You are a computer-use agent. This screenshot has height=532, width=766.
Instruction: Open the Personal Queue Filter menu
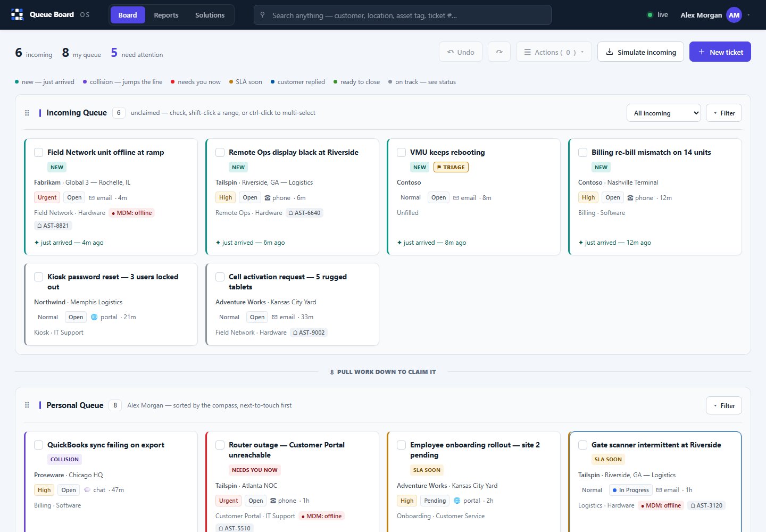coord(723,405)
